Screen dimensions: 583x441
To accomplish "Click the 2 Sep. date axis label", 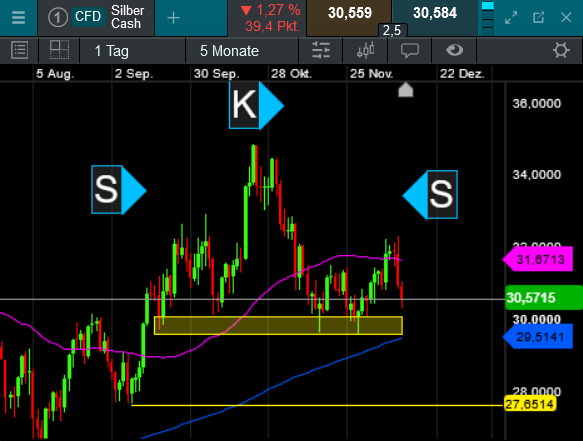I will [133, 74].
